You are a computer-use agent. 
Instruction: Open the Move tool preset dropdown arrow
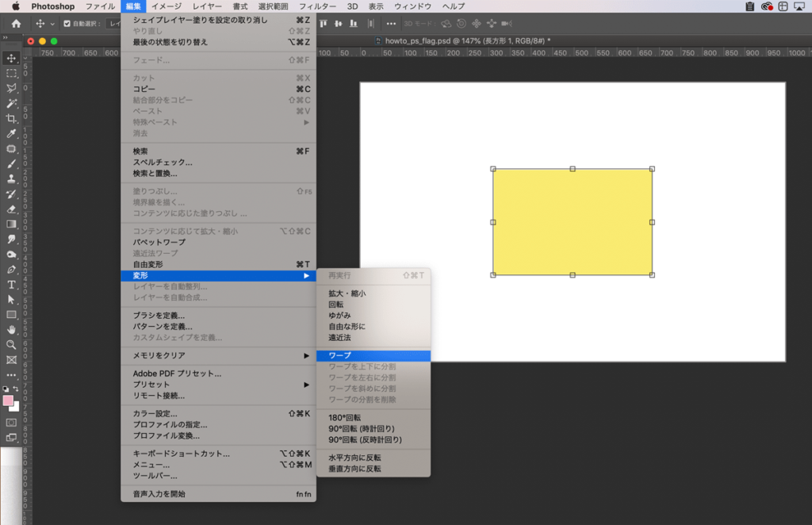pos(52,24)
